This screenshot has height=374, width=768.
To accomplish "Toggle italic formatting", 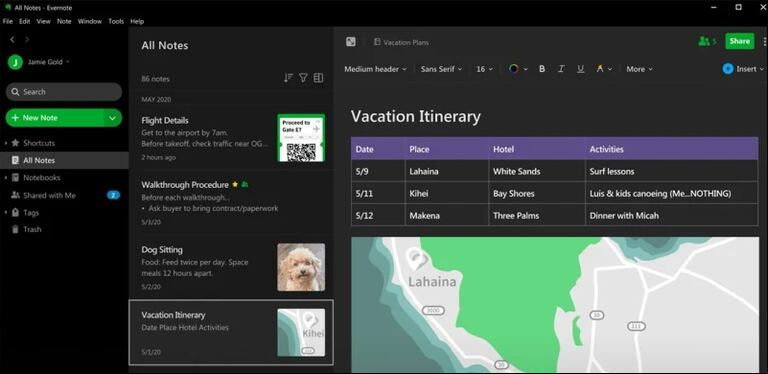I will pyautogui.click(x=561, y=69).
